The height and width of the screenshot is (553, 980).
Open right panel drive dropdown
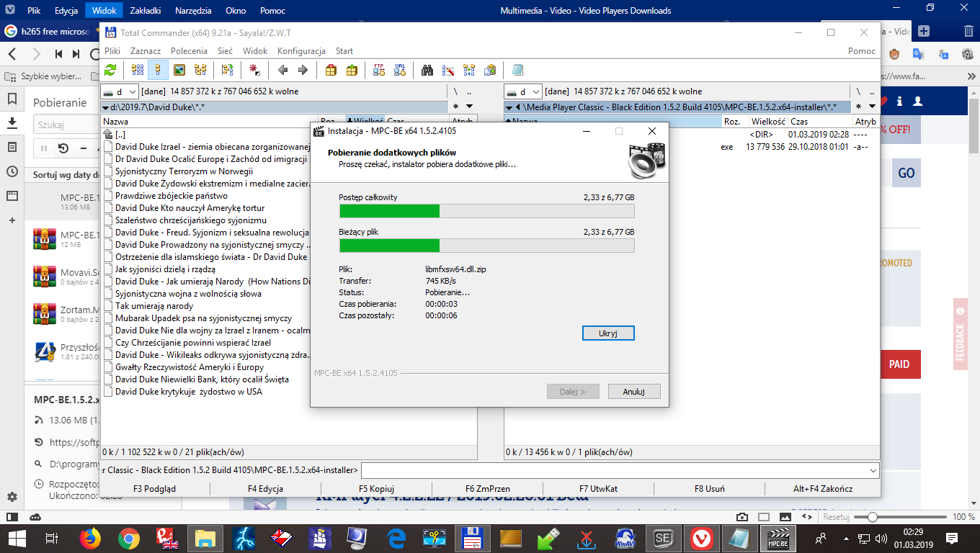tap(523, 91)
